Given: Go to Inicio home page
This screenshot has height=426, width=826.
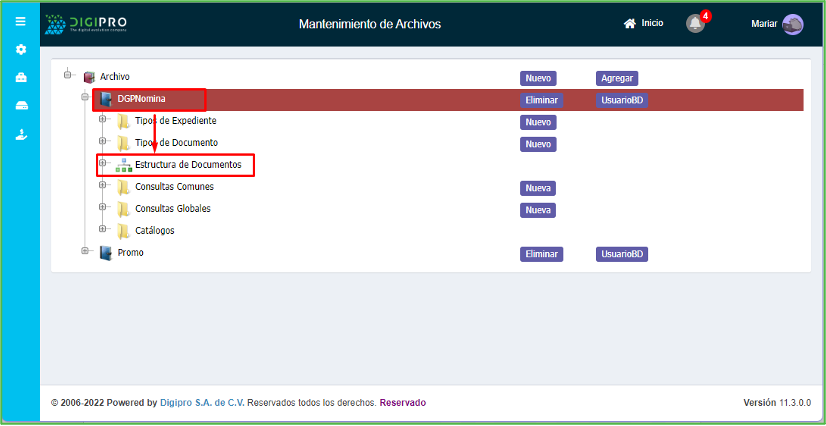Looking at the screenshot, I should (x=643, y=23).
